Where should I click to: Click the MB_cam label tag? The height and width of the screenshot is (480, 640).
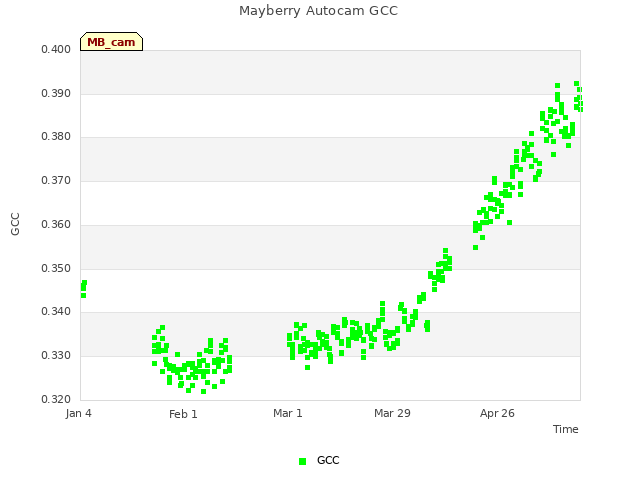pos(111,42)
